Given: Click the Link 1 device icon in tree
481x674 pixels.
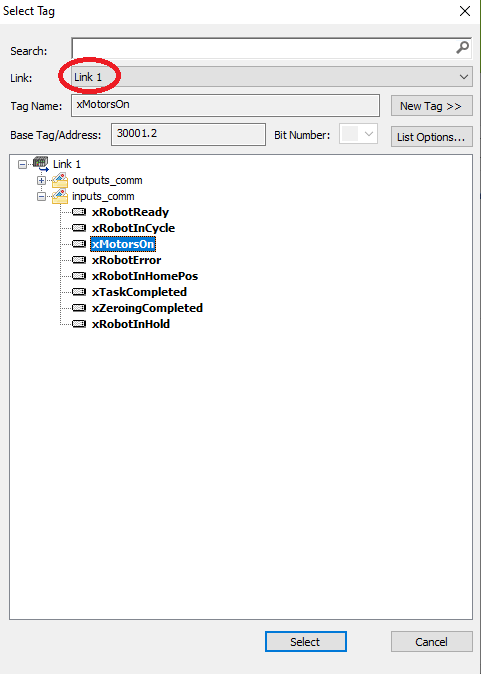Looking at the screenshot, I should click(41, 164).
